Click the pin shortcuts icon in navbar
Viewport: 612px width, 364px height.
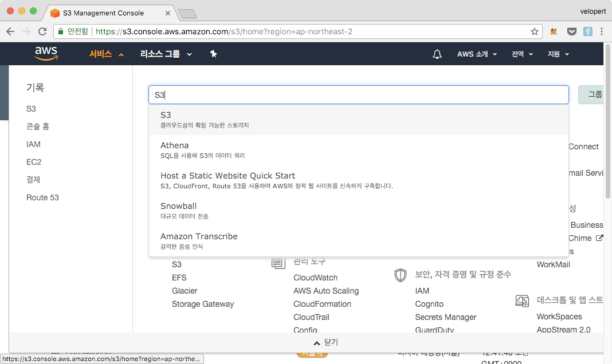(x=214, y=54)
